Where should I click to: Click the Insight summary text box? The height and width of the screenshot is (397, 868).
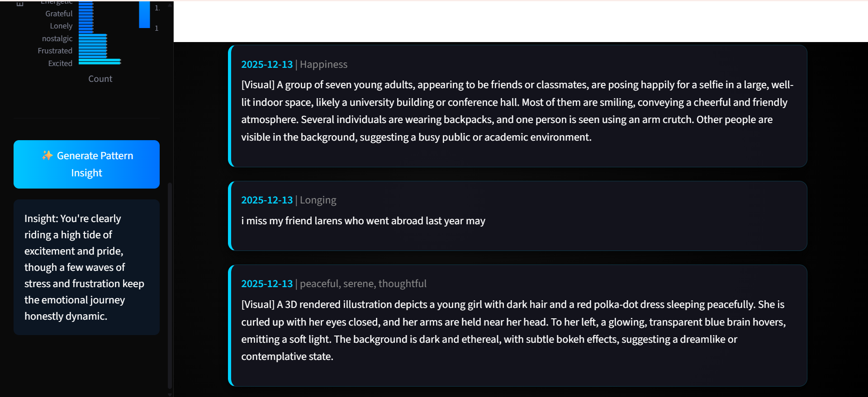click(x=86, y=267)
